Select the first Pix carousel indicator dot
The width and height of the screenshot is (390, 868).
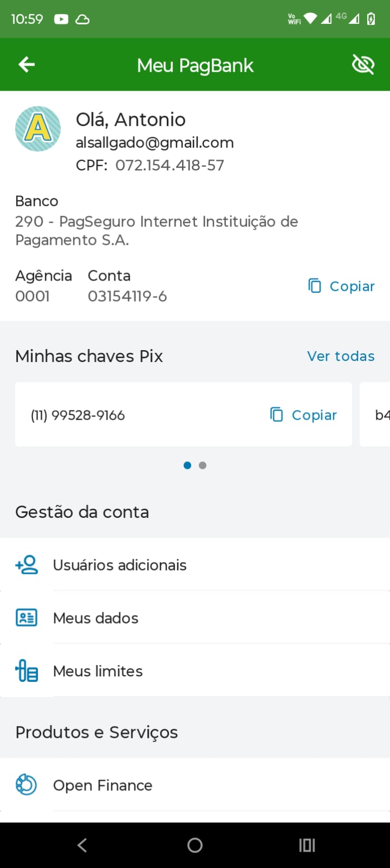(x=187, y=465)
